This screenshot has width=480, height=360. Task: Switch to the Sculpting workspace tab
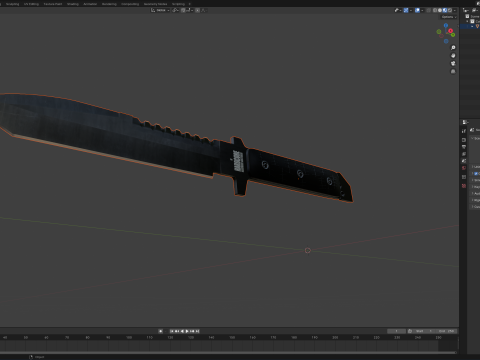(x=13, y=4)
